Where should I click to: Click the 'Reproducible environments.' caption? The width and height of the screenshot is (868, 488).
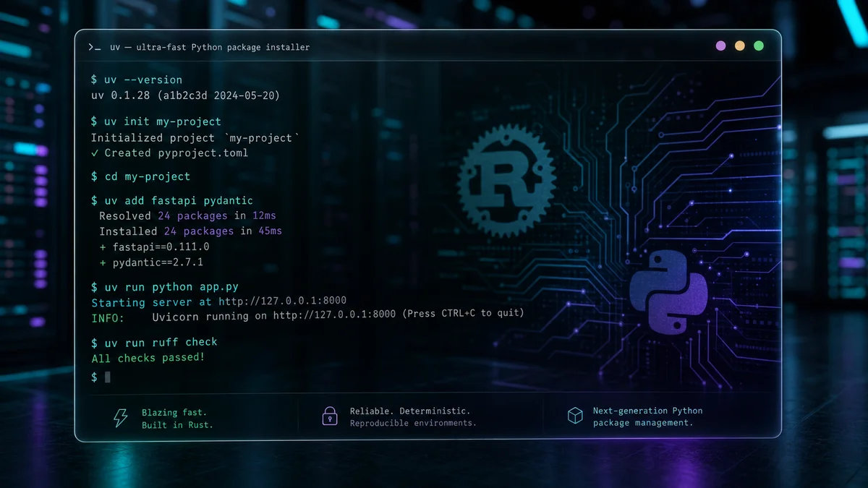(413, 423)
